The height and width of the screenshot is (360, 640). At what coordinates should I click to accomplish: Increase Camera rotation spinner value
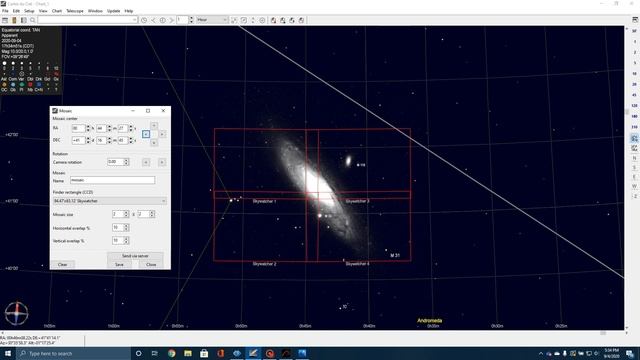126,160
